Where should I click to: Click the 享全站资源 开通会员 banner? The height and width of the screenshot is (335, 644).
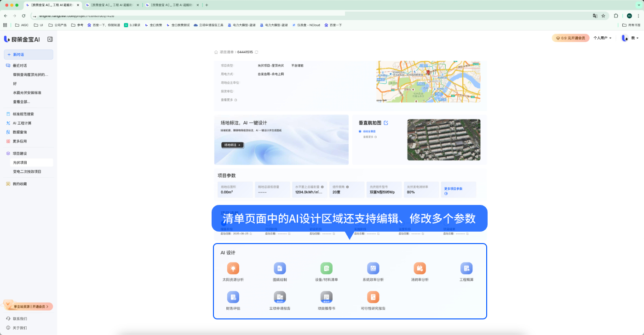[x=28, y=306]
